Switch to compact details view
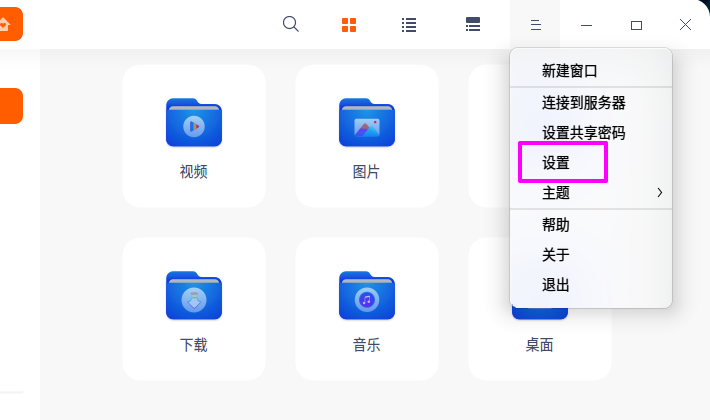 pos(473,24)
